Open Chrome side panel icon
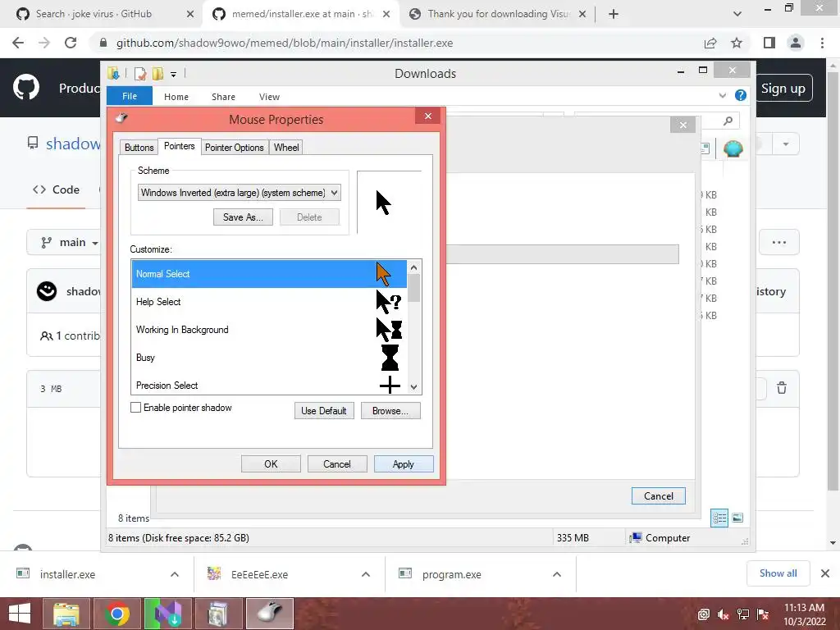840x630 pixels. tap(769, 43)
